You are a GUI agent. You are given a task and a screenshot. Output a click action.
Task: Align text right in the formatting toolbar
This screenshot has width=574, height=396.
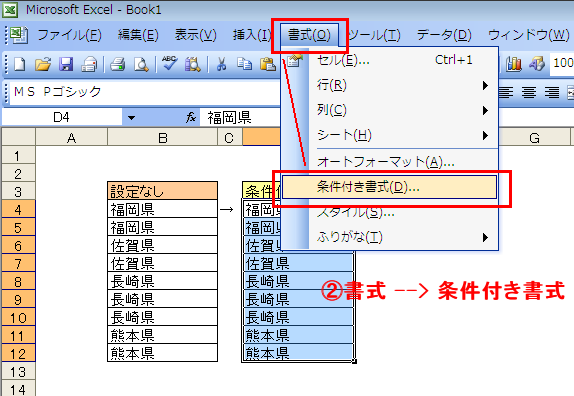point(552,93)
